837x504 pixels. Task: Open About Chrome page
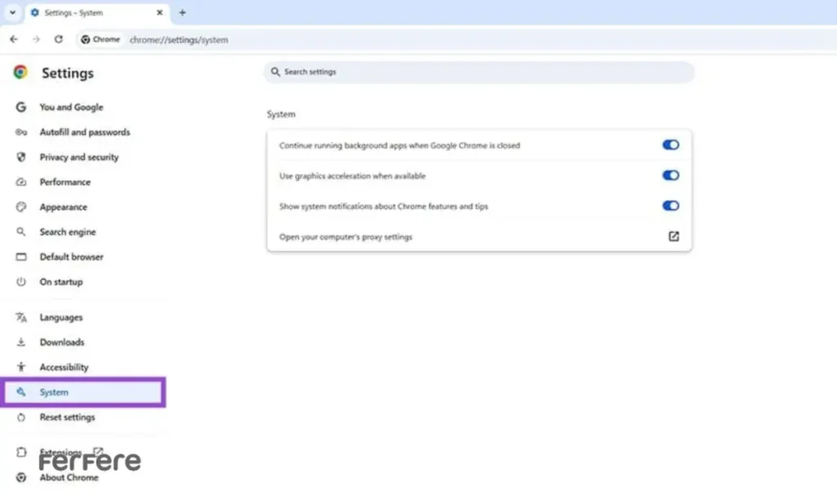tap(69, 478)
